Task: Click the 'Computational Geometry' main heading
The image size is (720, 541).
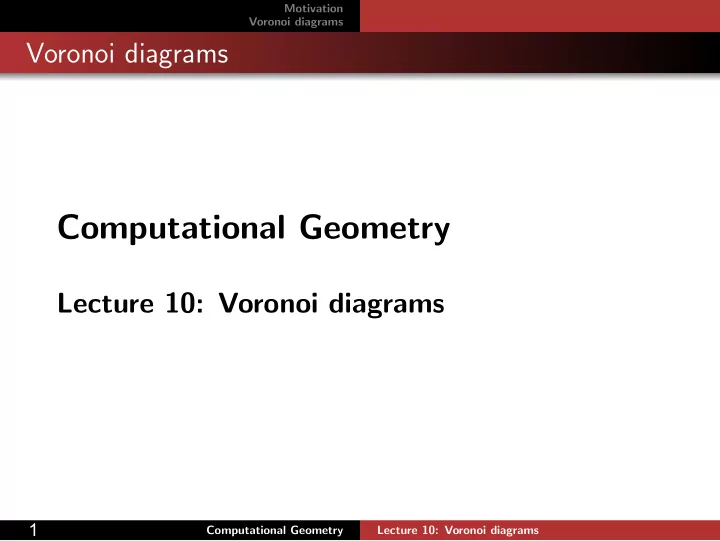Action: coord(253,228)
